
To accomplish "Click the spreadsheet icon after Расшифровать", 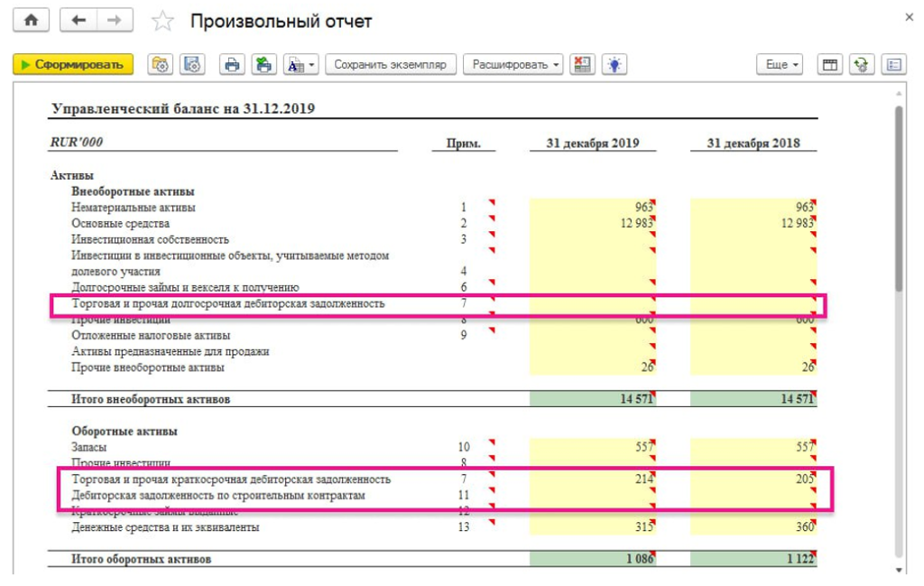I will coord(582,65).
